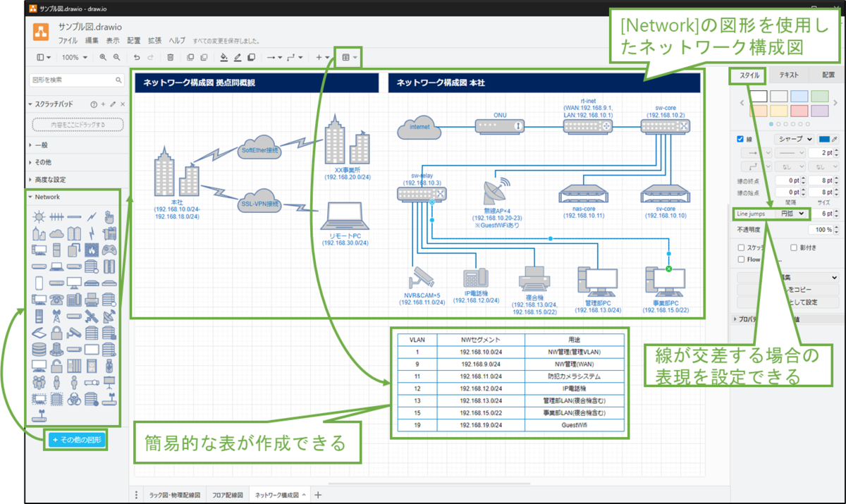Switch to the テキスト tab
The height and width of the screenshot is (504, 846).
[788, 75]
